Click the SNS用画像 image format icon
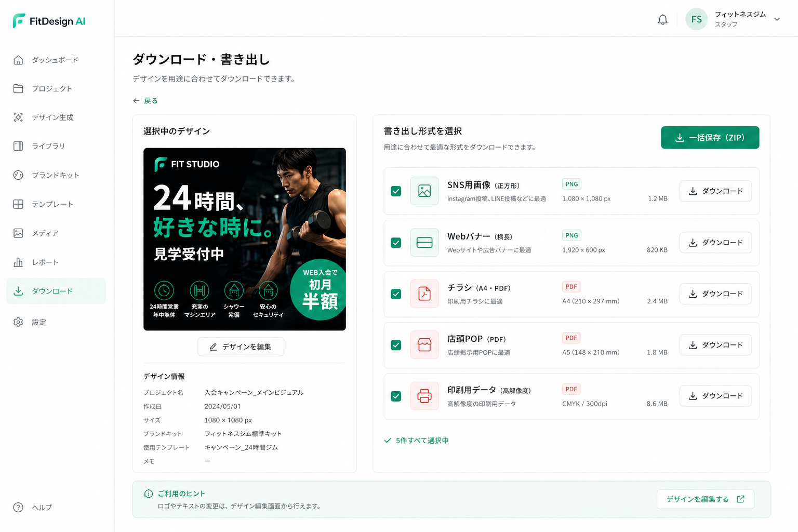This screenshot has height=532, width=798. [424, 191]
